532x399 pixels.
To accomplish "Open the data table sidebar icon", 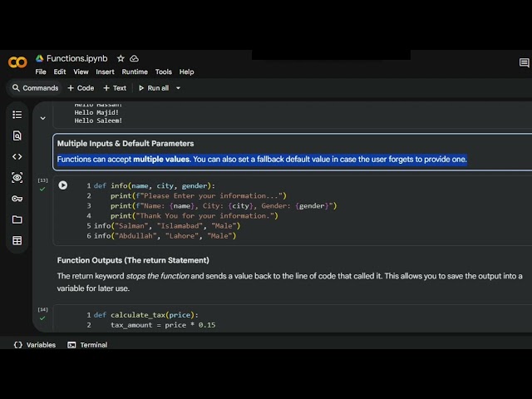I will pyautogui.click(x=17, y=240).
